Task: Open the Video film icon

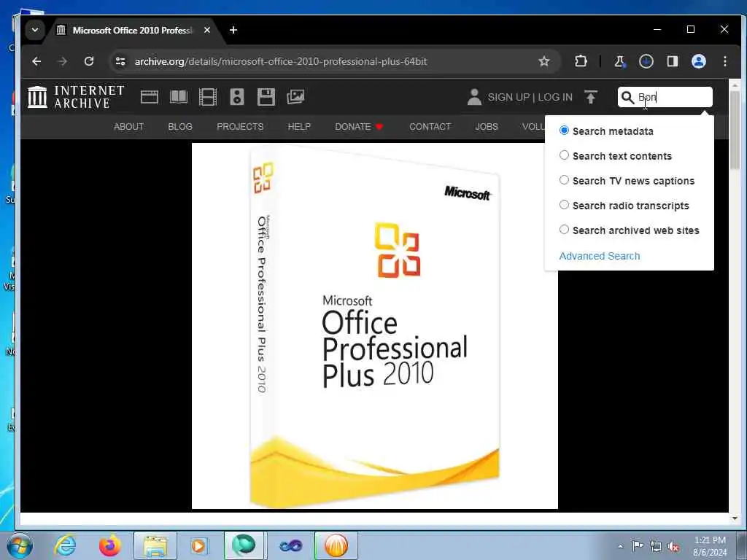Action: (208, 97)
